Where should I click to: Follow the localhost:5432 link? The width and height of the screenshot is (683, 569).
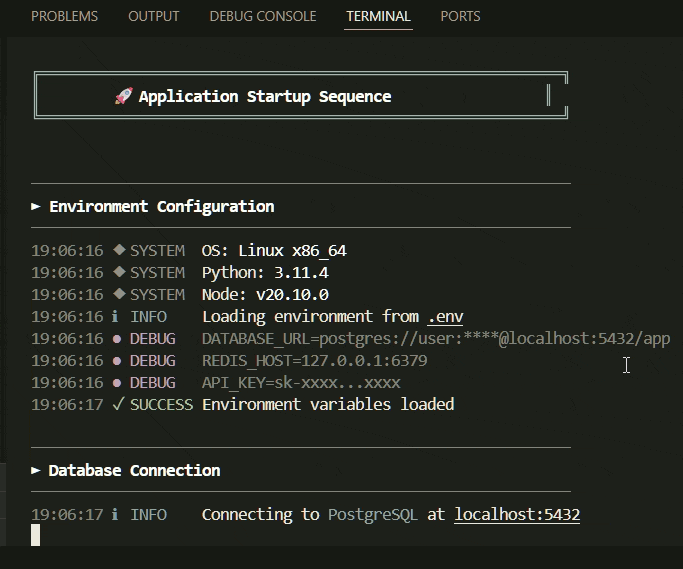517,514
